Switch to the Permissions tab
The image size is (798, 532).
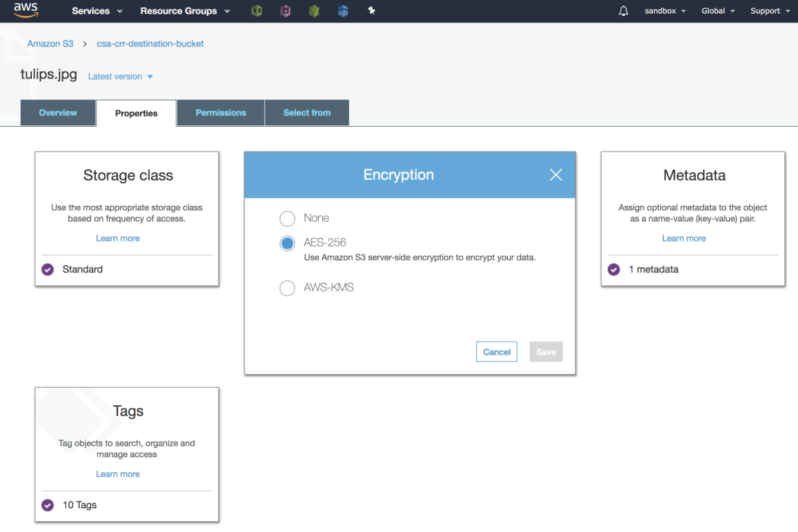click(220, 112)
